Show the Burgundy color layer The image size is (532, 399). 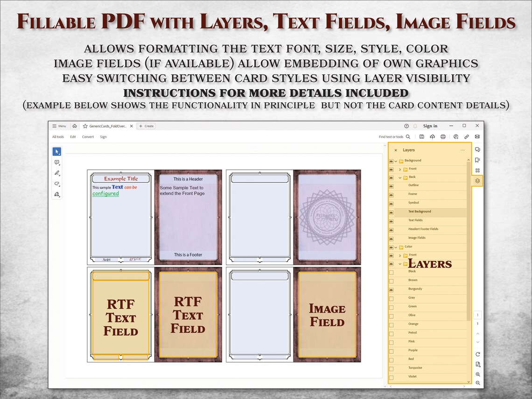point(391,289)
